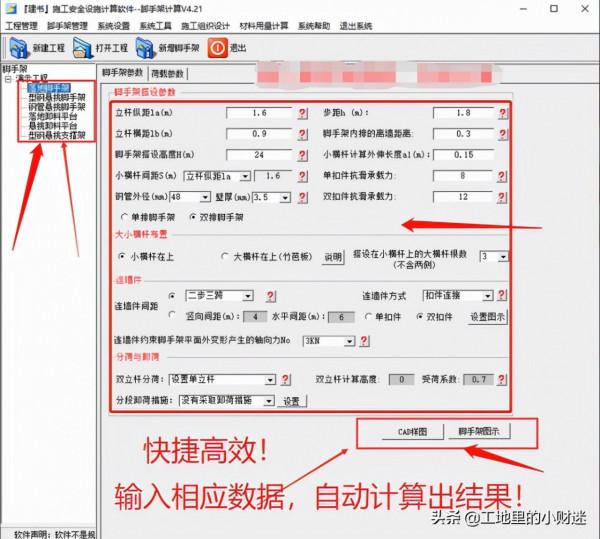Screen dimensions: 600x539
Task: Open help beside 受荷系数 field
Action: tap(501, 379)
